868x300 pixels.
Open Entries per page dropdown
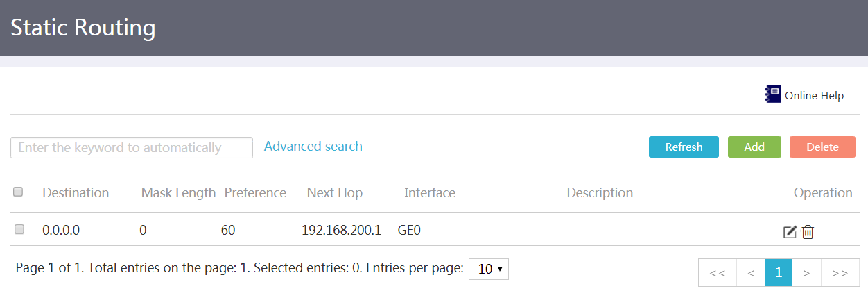tap(489, 269)
